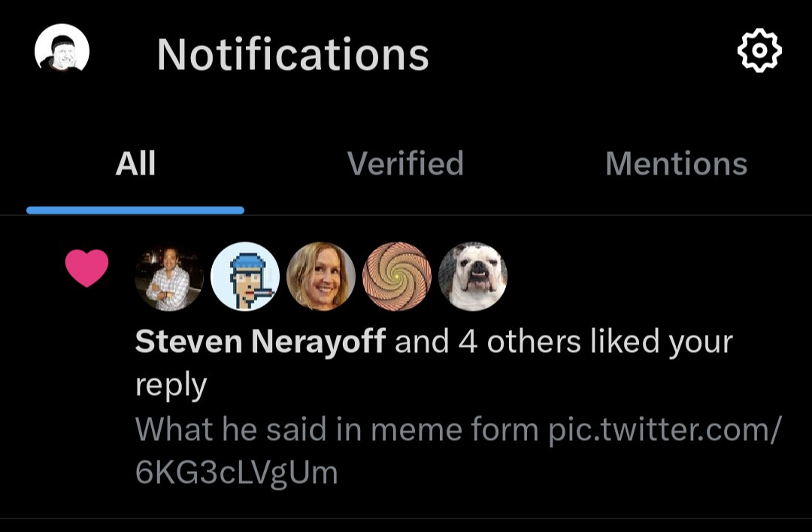Tap the Notifications header title
The width and height of the screenshot is (812, 532).
pyautogui.click(x=292, y=54)
